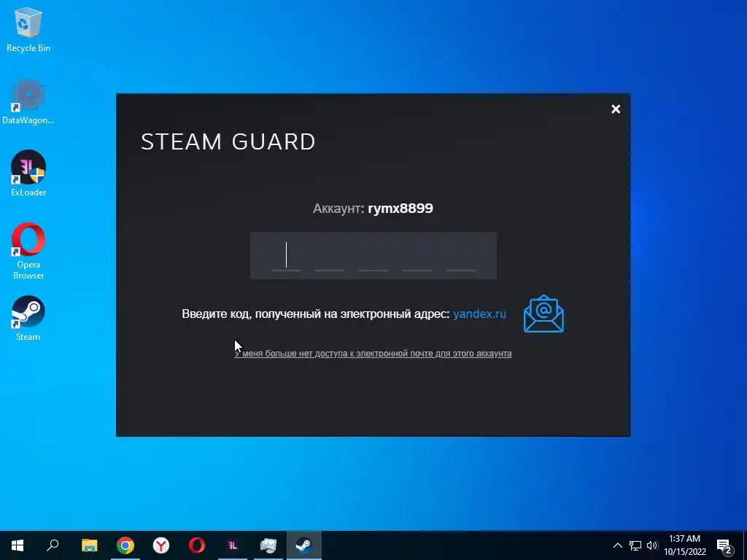747x560 pixels.
Task: Select the DataWagon desktop shortcut
Action: [x=28, y=102]
